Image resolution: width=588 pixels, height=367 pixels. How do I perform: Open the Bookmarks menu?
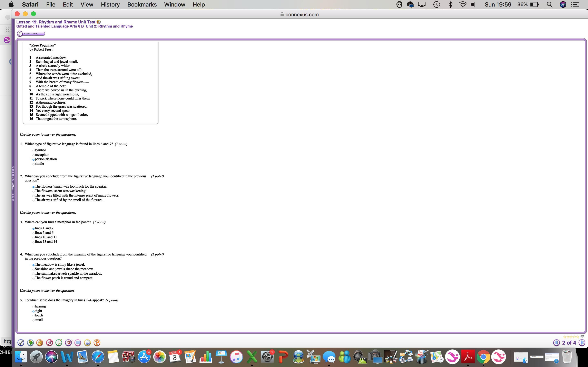(x=142, y=4)
